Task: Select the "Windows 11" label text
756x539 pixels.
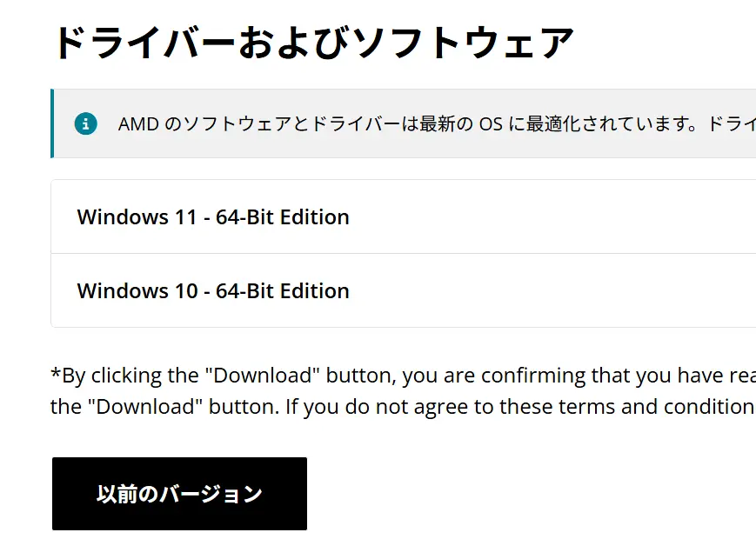Action: point(137,216)
